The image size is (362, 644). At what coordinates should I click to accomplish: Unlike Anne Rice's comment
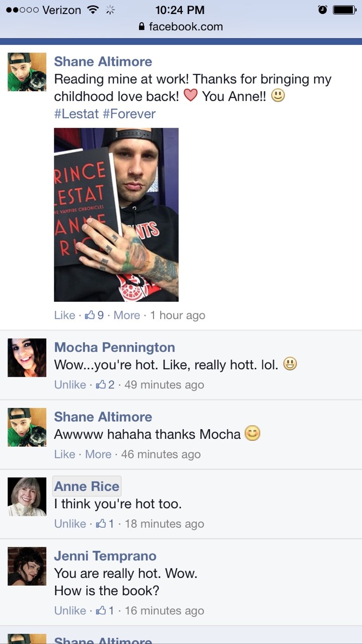70,524
